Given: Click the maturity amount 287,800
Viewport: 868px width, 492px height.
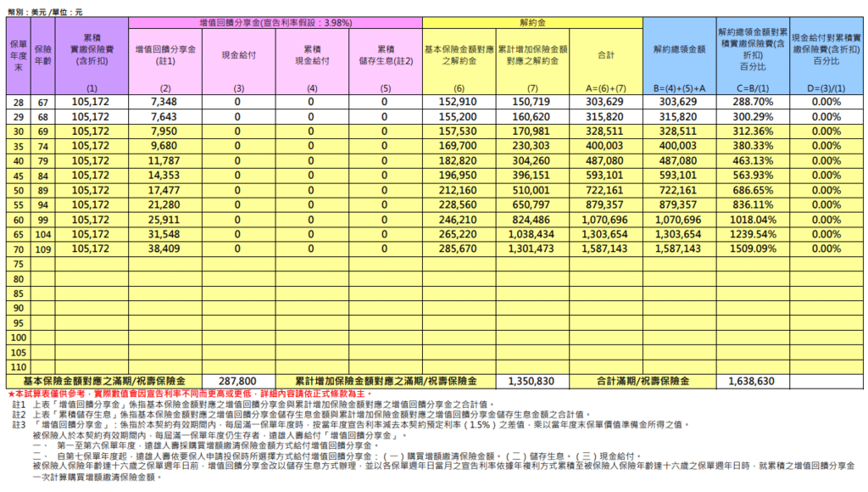Looking at the screenshot, I should coord(237,381).
